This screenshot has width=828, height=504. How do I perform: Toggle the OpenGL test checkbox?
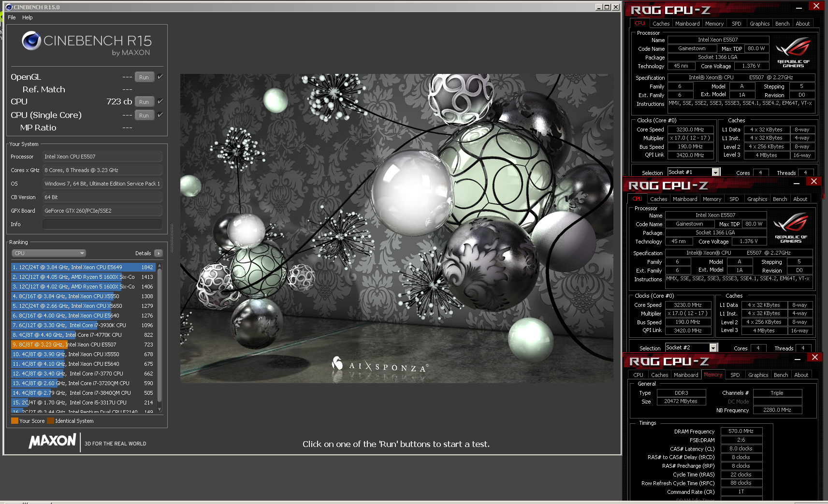click(x=160, y=76)
